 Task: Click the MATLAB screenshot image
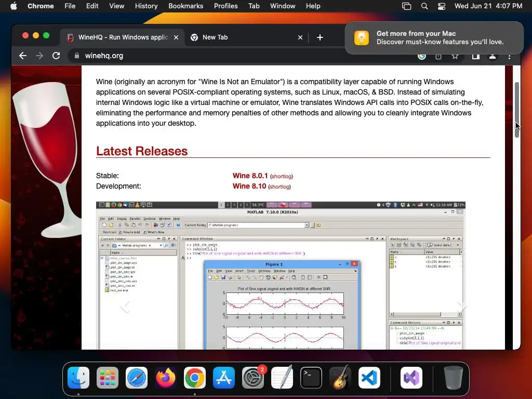tap(281, 275)
